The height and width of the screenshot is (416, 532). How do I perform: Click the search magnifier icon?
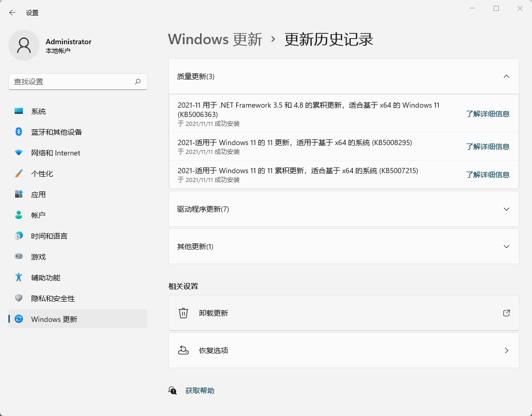point(138,82)
